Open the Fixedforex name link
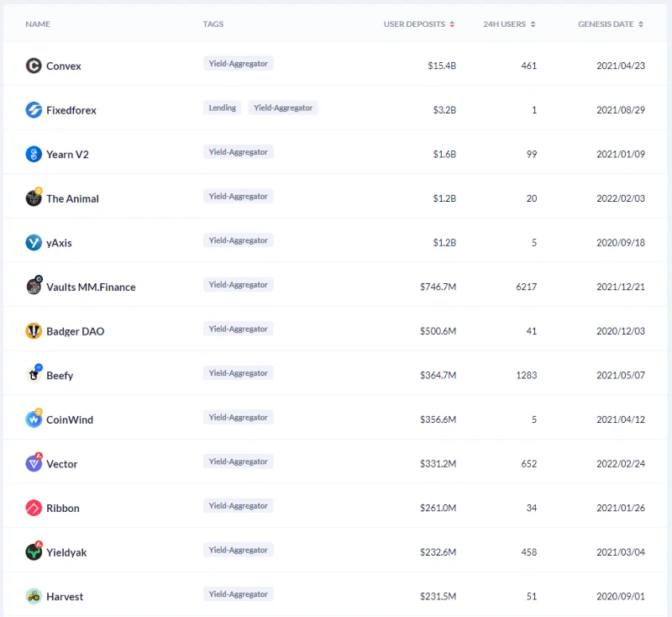The image size is (672, 617). [x=71, y=110]
